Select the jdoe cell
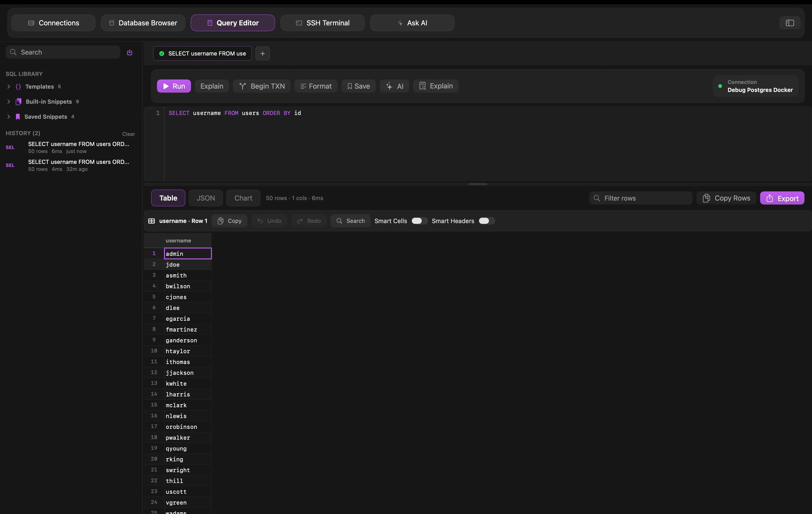Viewport: 812px width, 514px height. tap(188, 265)
